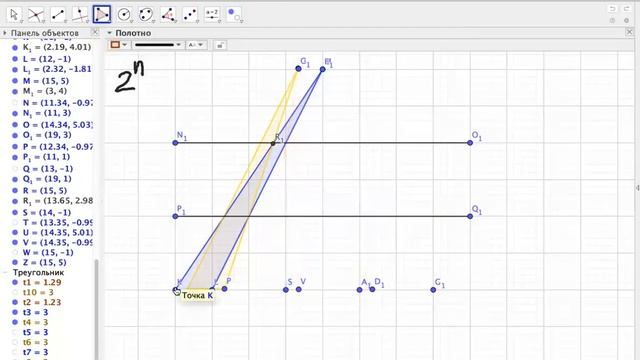This screenshot has height=360, width=640.
Task: Click the small lock-style button in style bar
Action: tap(220, 45)
